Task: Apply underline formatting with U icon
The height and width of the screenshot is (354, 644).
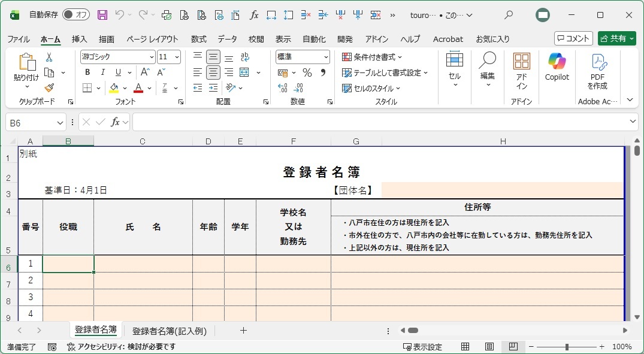Action: pyautogui.click(x=119, y=72)
